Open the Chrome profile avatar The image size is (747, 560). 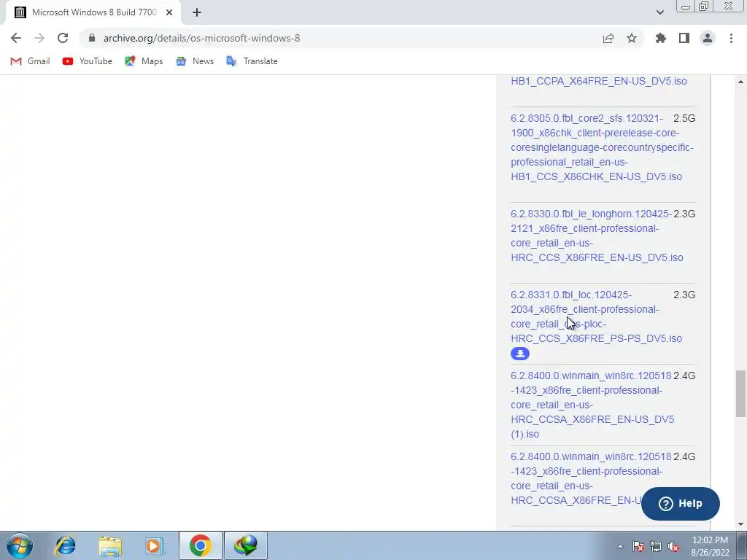pos(708,38)
